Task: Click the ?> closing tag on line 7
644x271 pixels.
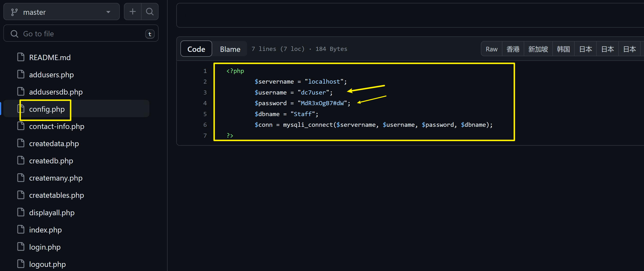Action: click(x=230, y=135)
